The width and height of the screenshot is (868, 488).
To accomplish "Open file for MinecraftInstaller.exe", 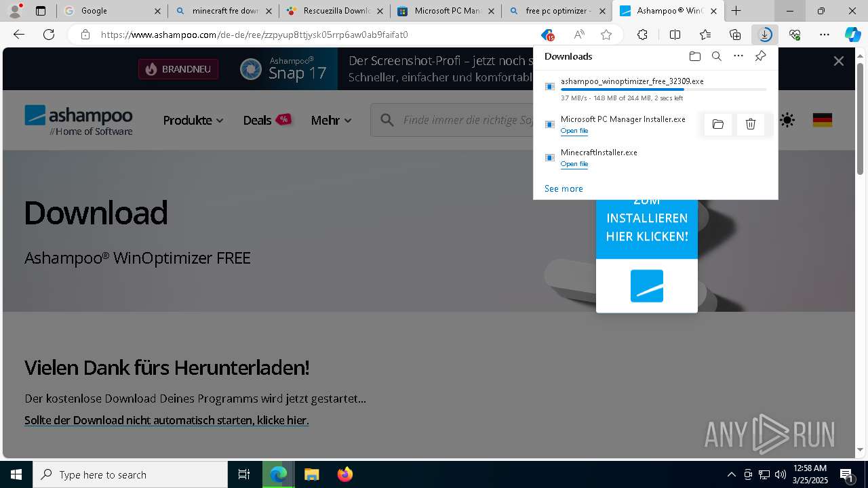I will pyautogui.click(x=574, y=164).
